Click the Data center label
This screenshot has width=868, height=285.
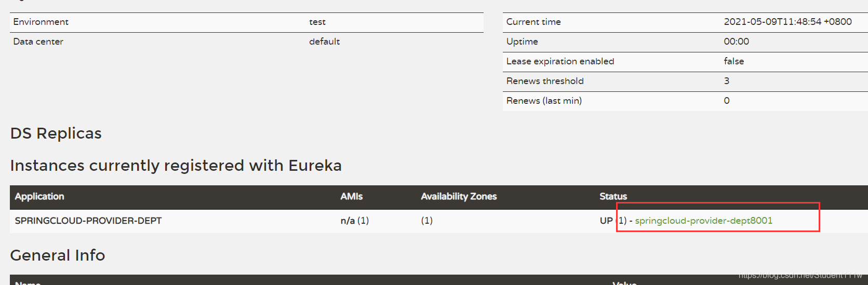pyautogui.click(x=38, y=42)
